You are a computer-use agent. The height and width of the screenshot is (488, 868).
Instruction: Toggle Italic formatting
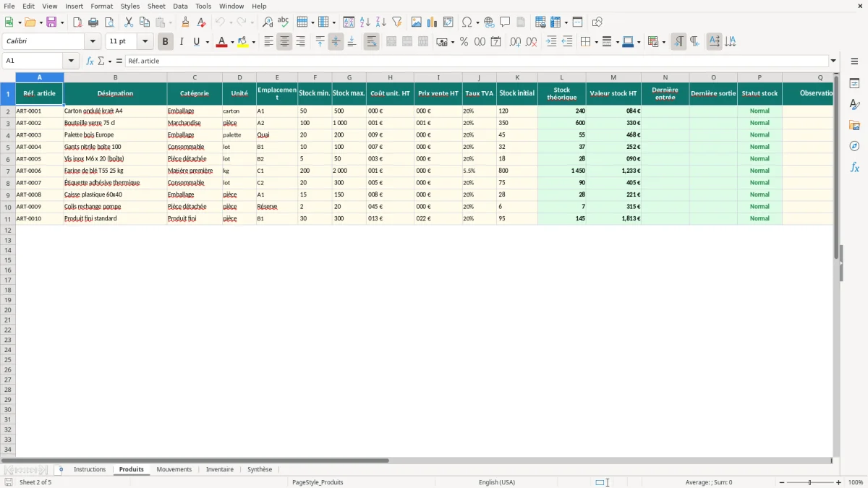point(182,42)
